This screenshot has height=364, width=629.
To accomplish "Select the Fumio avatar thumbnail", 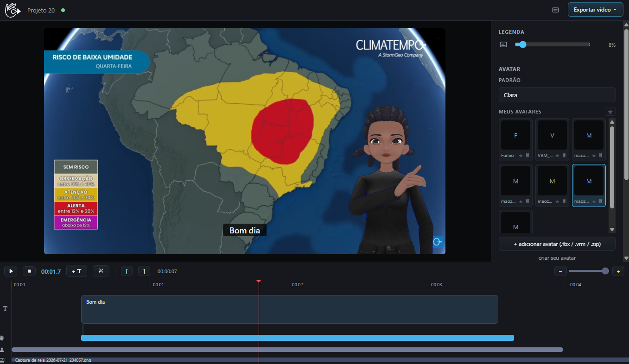I will tap(515, 135).
